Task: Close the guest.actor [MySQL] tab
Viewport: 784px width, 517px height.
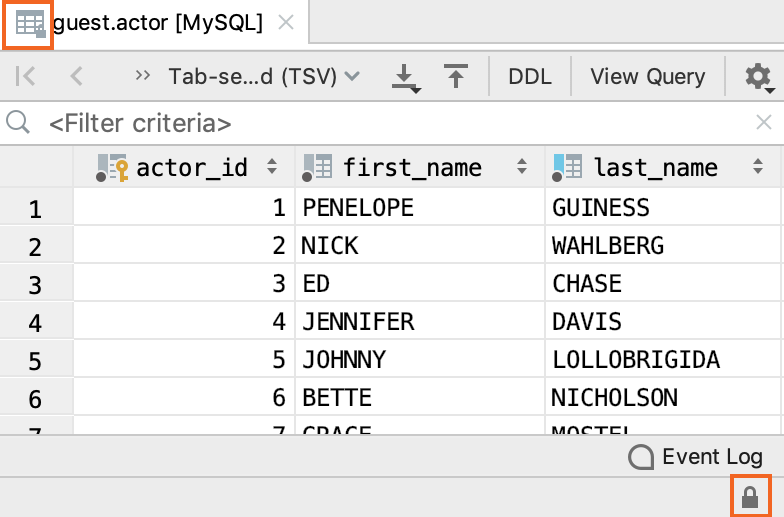Action: (286, 22)
